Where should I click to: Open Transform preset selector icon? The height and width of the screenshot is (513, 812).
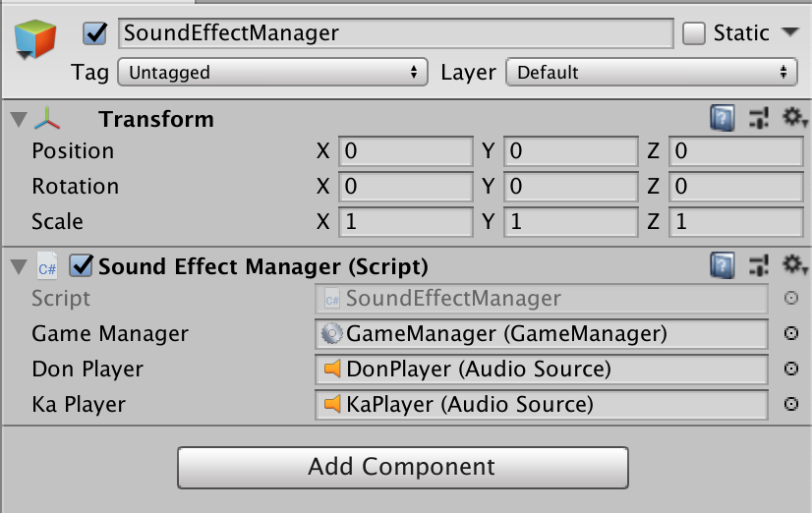pyautogui.click(x=759, y=119)
